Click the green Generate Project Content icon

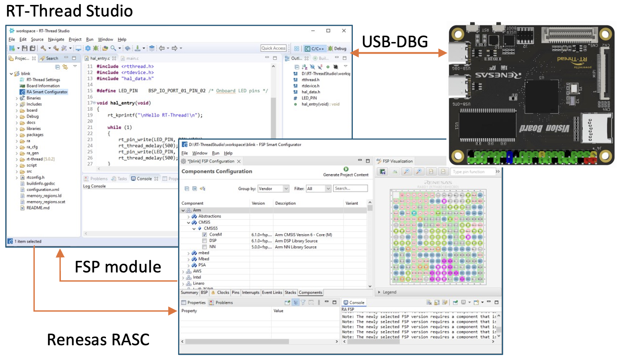[346, 169]
